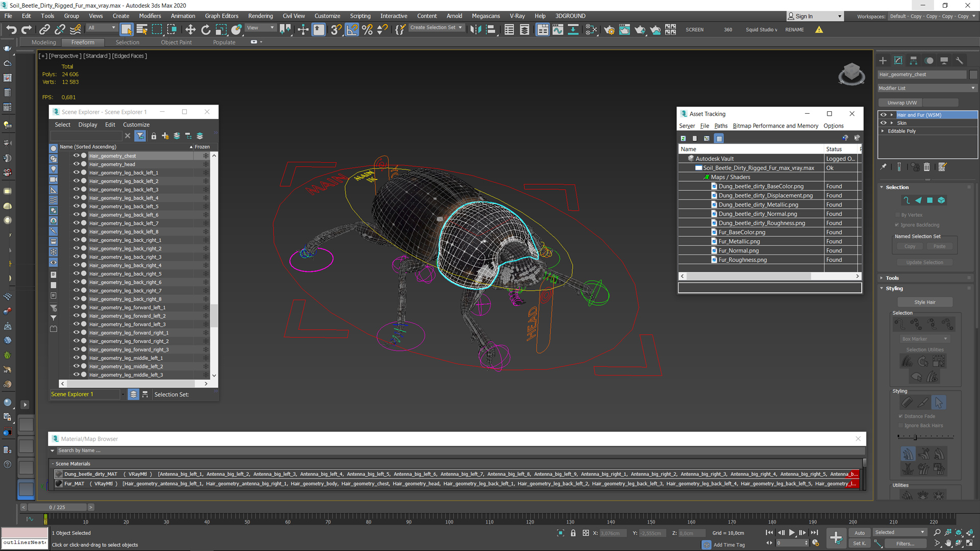Viewport: 980px width, 551px height.
Task: Toggle eye for Hair_geometry_leg_forward_left_1
Action: pyautogui.click(x=76, y=307)
